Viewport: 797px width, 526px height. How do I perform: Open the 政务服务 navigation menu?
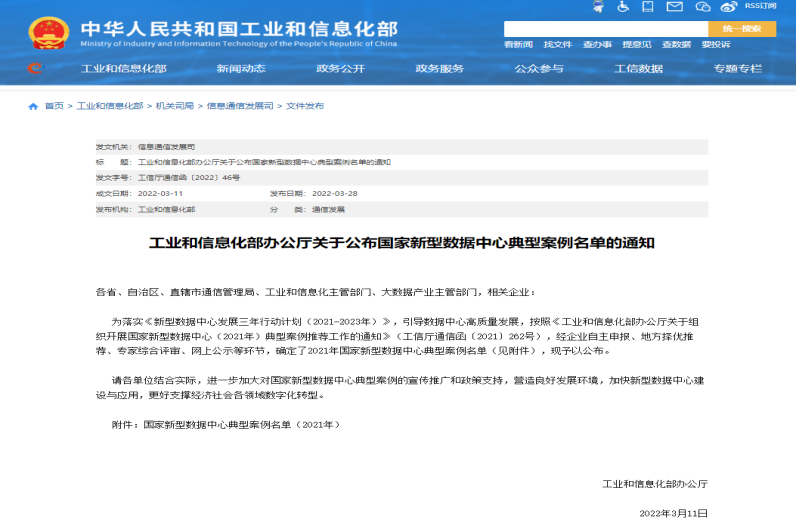pyautogui.click(x=440, y=69)
